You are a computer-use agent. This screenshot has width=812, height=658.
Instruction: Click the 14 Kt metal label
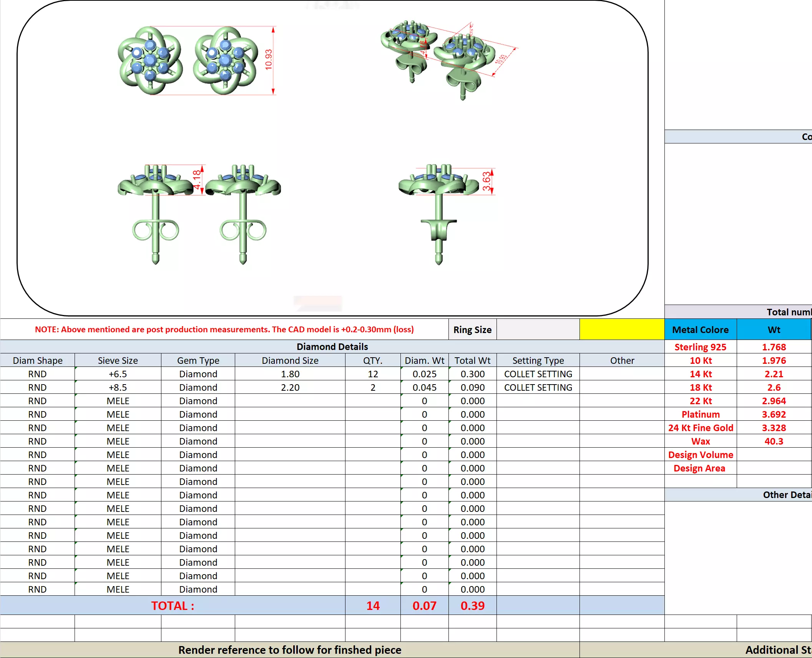click(x=701, y=374)
